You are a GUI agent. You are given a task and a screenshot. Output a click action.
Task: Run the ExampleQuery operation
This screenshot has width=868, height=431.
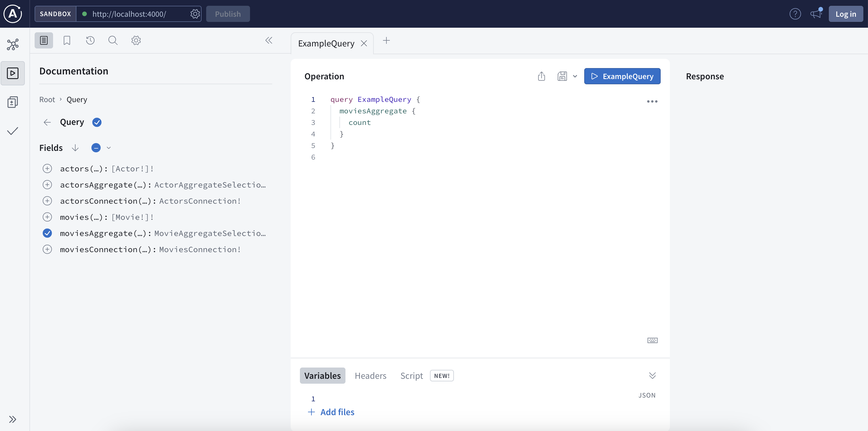622,76
